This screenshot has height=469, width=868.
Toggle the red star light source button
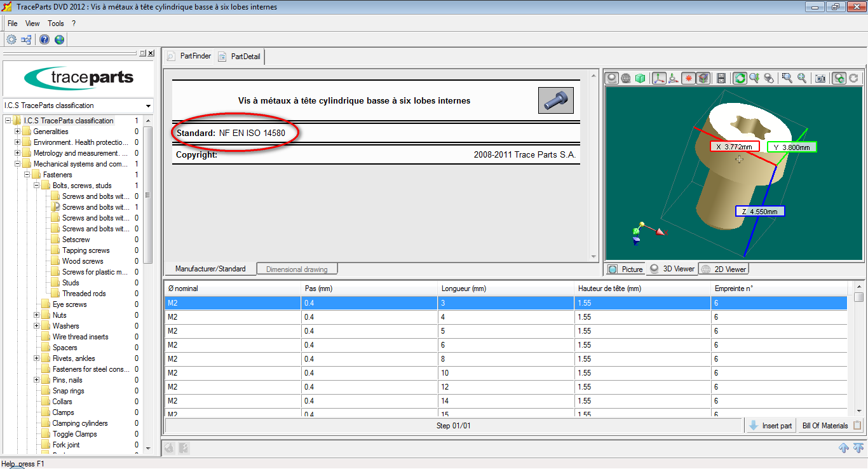pos(688,78)
